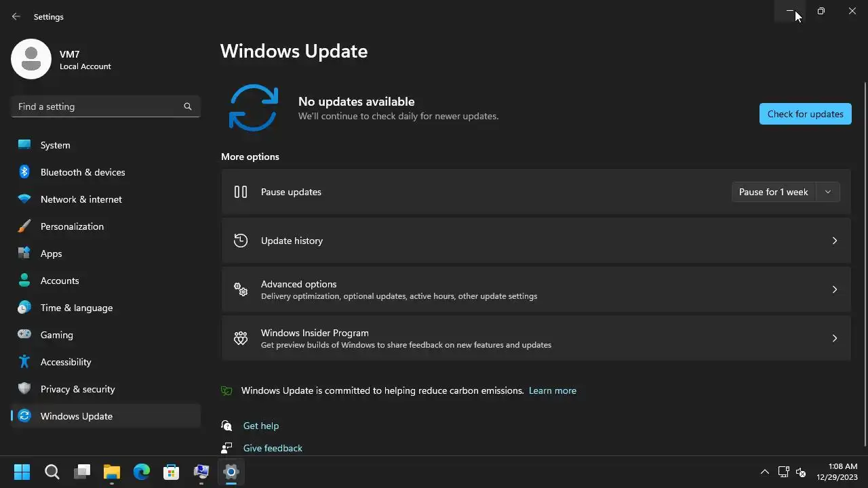
Task: Click the Pause updates pause icon
Action: 241,192
